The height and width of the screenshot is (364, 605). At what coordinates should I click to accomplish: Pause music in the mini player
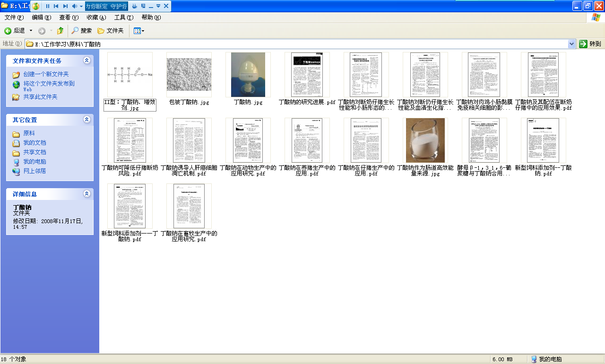(x=48, y=6)
